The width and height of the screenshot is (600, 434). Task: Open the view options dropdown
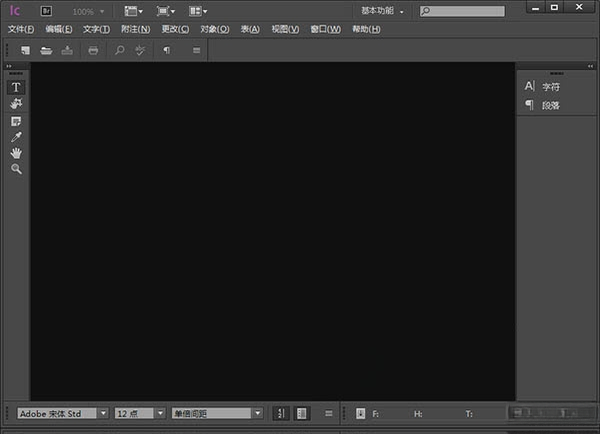133,11
